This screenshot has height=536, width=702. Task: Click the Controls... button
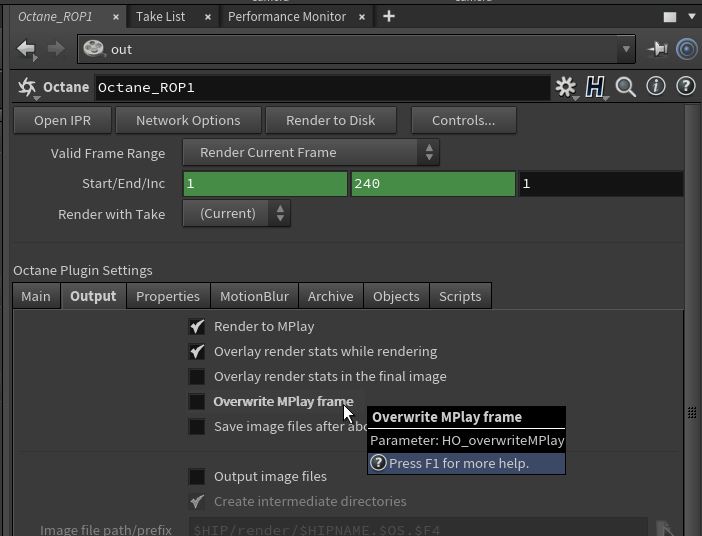463,120
